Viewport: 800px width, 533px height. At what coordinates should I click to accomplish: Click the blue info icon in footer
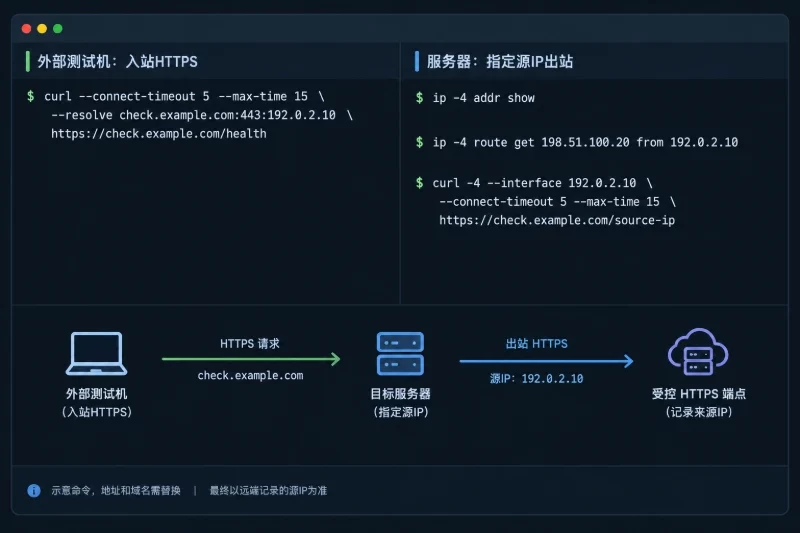pos(34,491)
